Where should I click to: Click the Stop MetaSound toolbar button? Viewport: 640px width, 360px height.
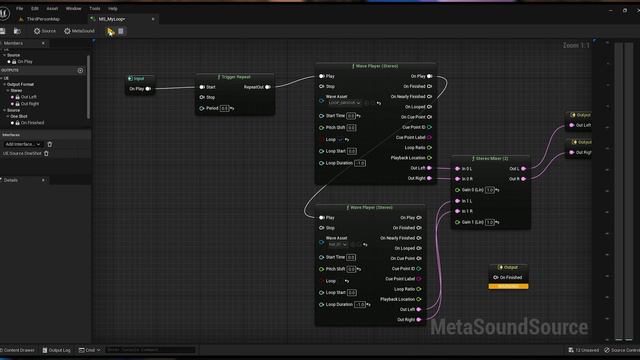121,31
